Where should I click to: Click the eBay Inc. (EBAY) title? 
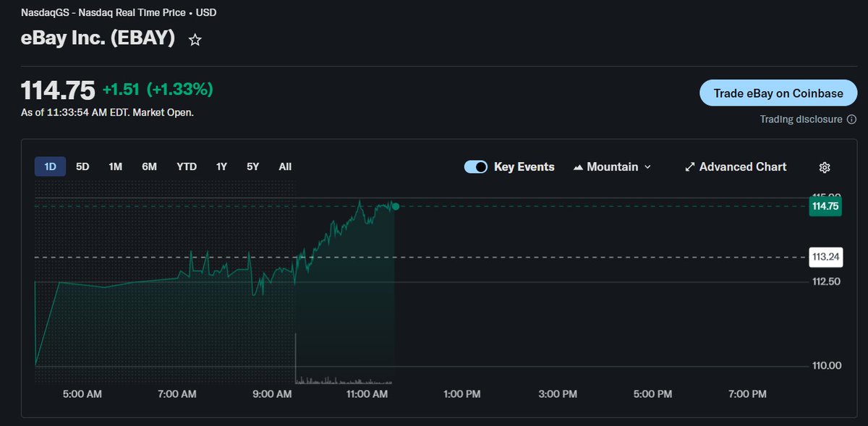coord(98,38)
